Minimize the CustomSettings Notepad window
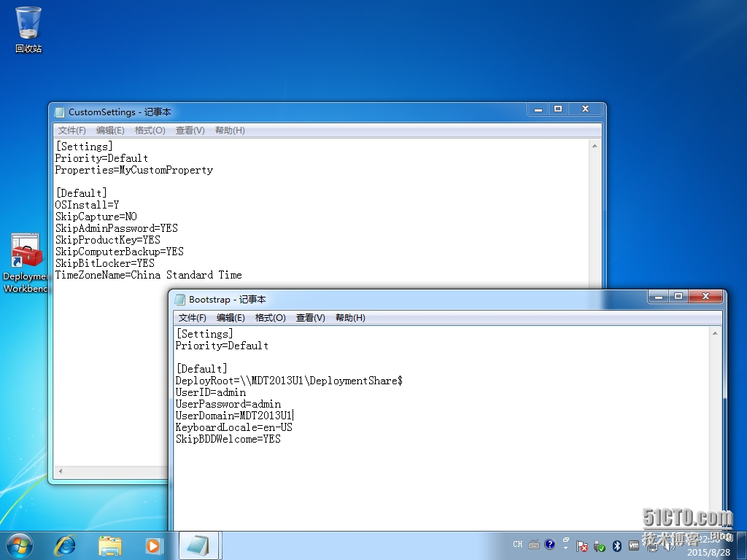The image size is (747, 560). (x=538, y=109)
